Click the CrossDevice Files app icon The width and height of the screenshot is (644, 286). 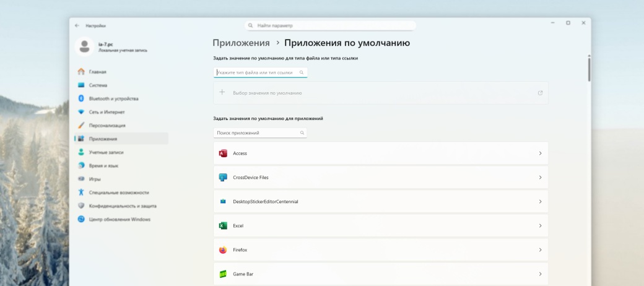[x=223, y=178]
